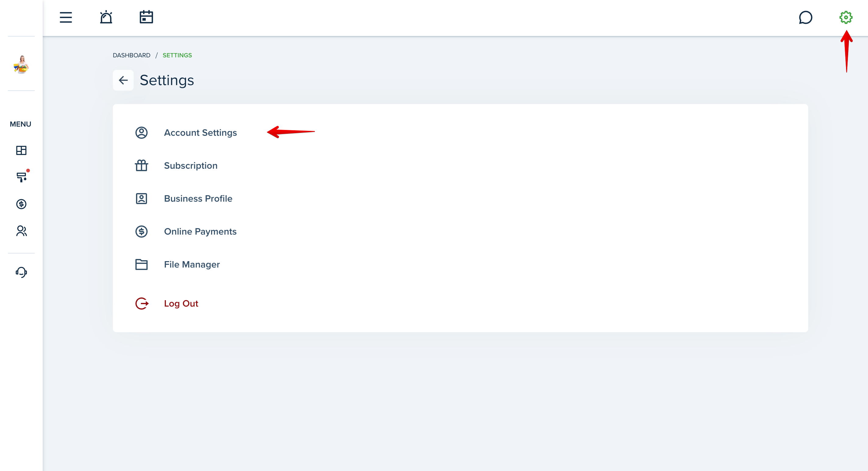Click the red Log Out icon
The width and height of the screenshot is (868, 471).
[x=142, y=304]
